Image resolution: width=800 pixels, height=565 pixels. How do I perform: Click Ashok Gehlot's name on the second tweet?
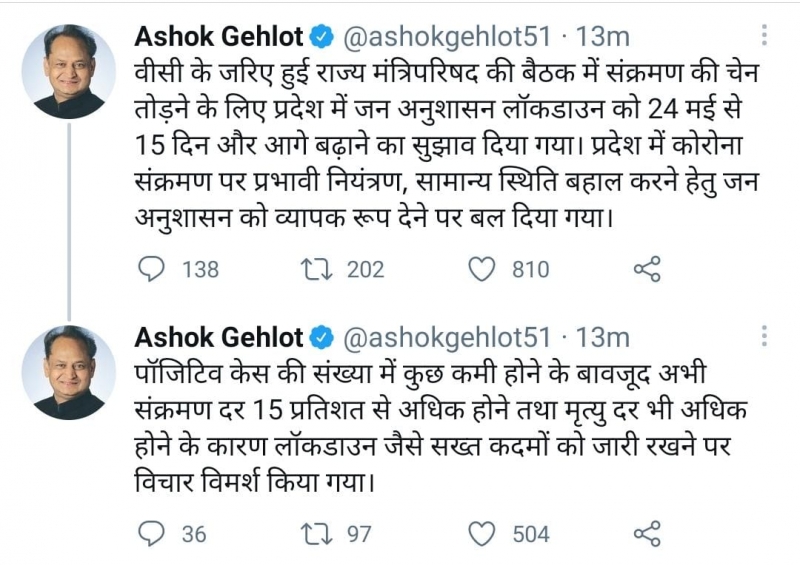pyautogui.click(x=218, y=336)
